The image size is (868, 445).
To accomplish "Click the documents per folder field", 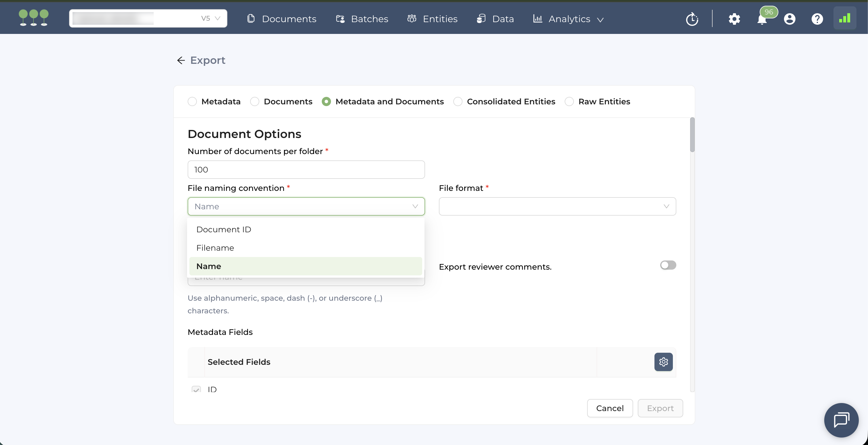I will (306, 170).
